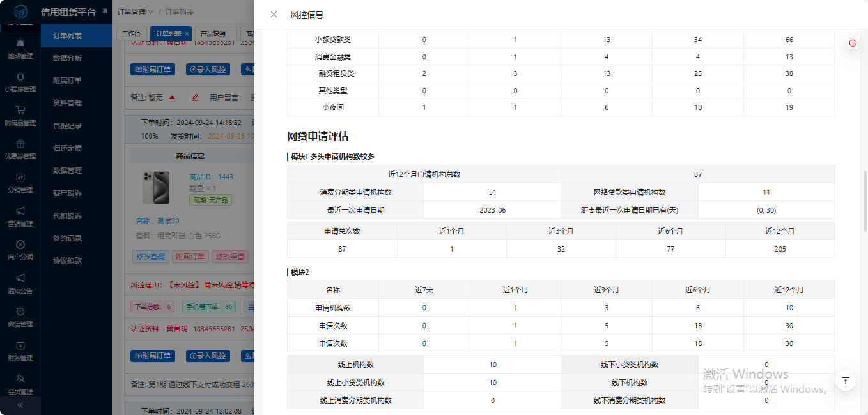This screenshot has width=868, height=415.
Task: Open 分销管理 in the sidebar
Action: pos(20,183)
